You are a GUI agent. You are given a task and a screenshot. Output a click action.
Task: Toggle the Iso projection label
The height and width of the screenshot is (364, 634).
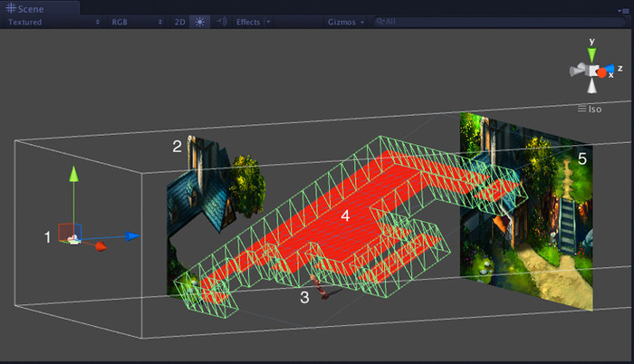(590, 110)
